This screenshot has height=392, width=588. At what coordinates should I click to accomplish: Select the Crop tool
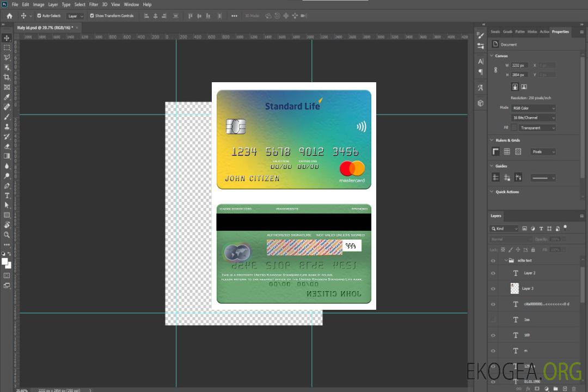(7, 77)
